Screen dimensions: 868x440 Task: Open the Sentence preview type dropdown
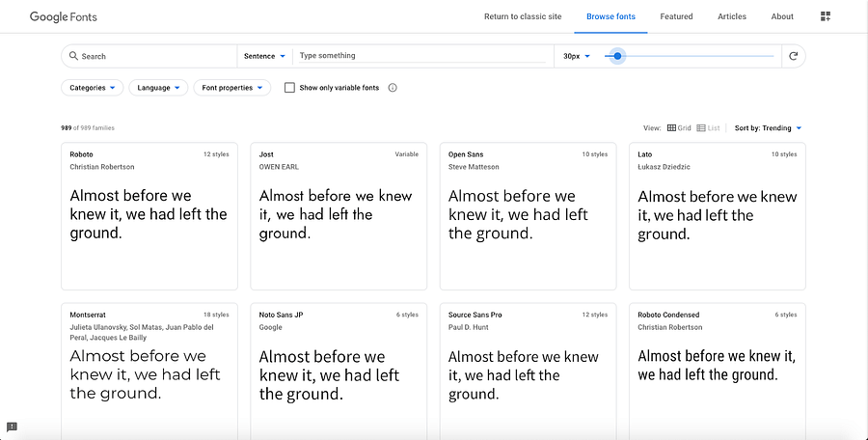coord(264,56)
